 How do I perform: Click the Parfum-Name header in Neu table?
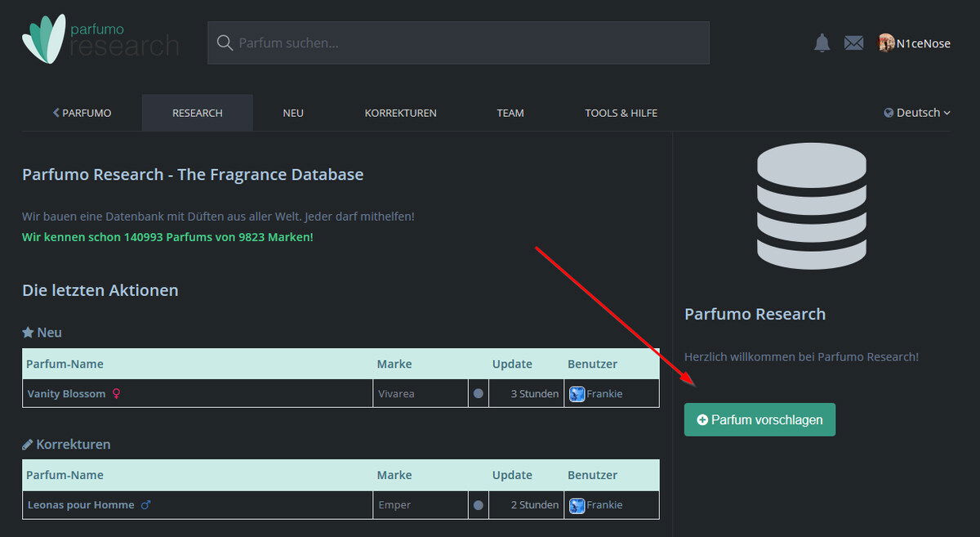65,364
